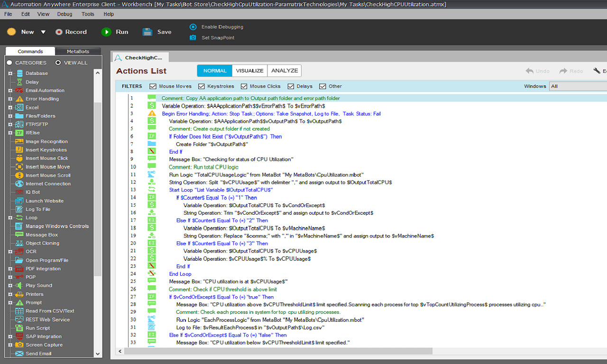Screen dimensions: 607x364
Task: Click the Undo button
Action: coord(537,71)
